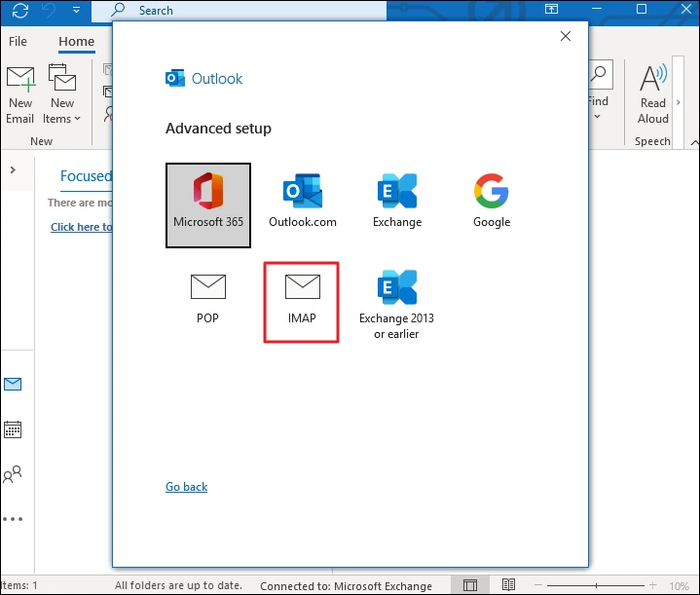Click 'Connected to: Microsoft Exchange' status

[x=346, y=585]
